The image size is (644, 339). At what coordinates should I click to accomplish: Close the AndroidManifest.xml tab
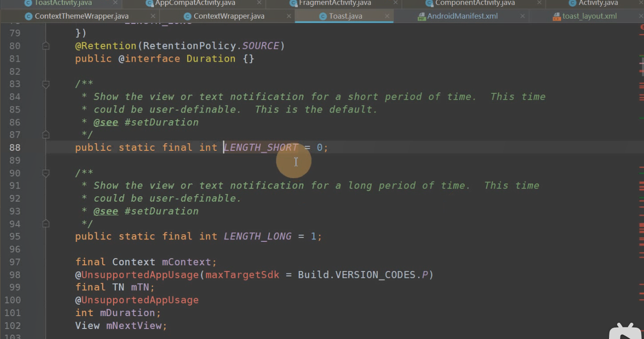pyautogui.click(x=522, y=16)
